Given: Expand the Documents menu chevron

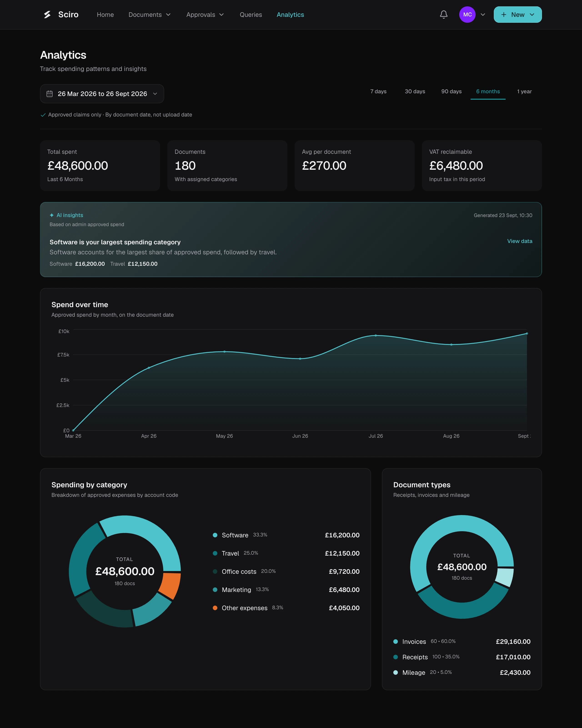Looking at the screenshot, I should pyautogui.click(x=168, y=15).
